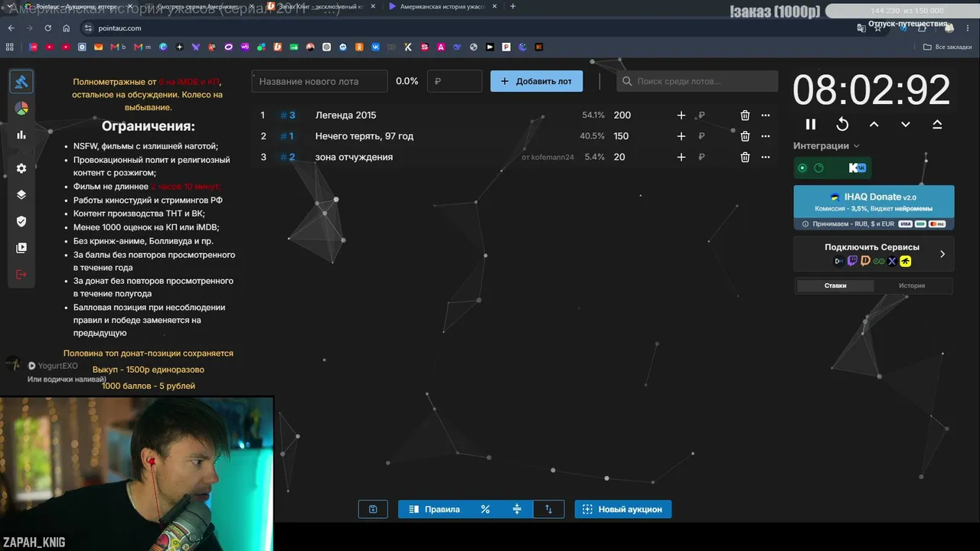Collapse the Интеграции section

click(826, 145)
